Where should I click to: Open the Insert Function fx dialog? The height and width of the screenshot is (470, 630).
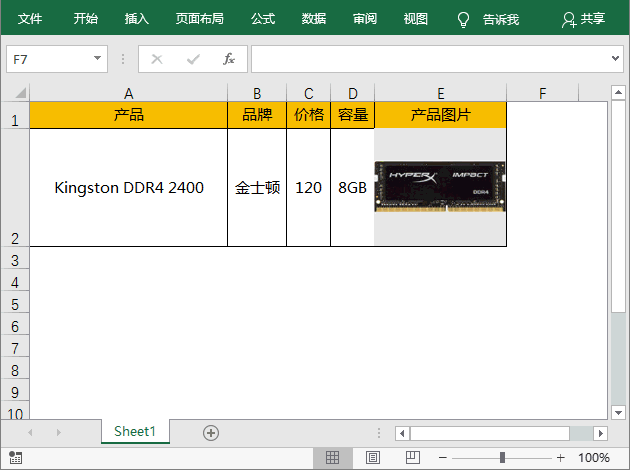[x=229, y=59]
